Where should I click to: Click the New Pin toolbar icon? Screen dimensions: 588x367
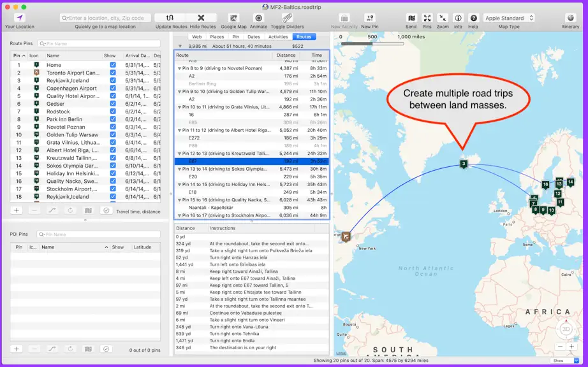click(370, 18)
